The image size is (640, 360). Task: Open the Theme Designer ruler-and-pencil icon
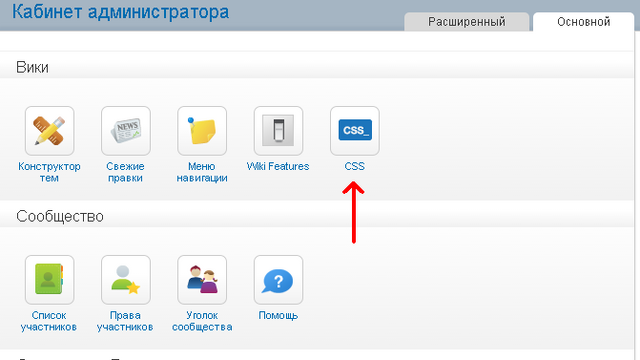49,131
